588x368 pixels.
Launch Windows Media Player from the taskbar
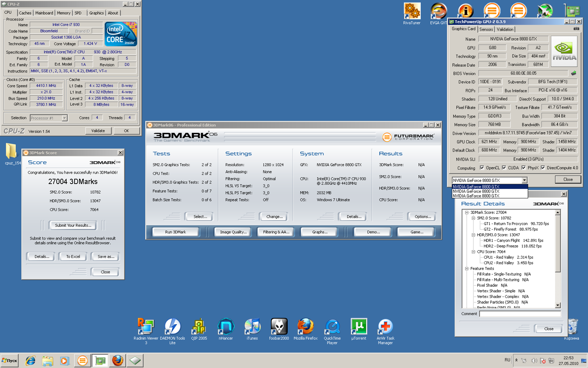point(64,361)
